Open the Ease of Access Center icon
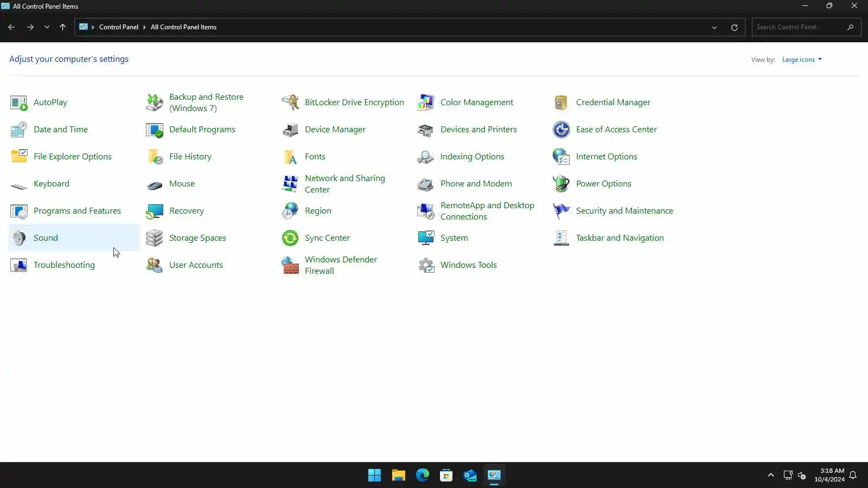 tap(561, 130)
